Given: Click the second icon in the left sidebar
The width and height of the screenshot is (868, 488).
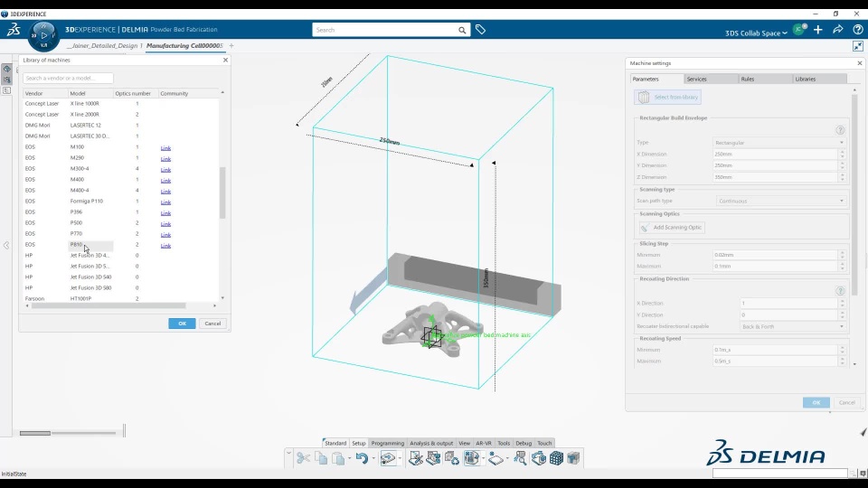Looking at the screenshot, I should (6, 80).
